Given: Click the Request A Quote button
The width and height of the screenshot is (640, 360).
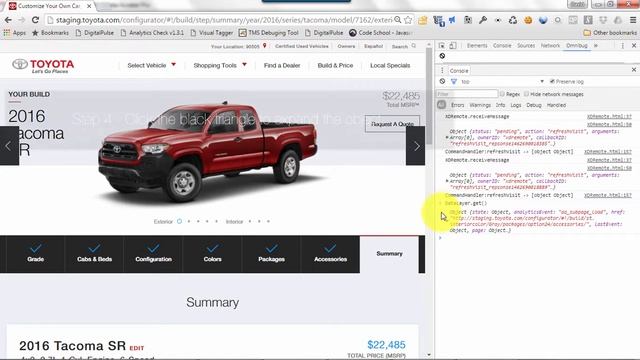Looking at the screenshot, I should point(392,124).
